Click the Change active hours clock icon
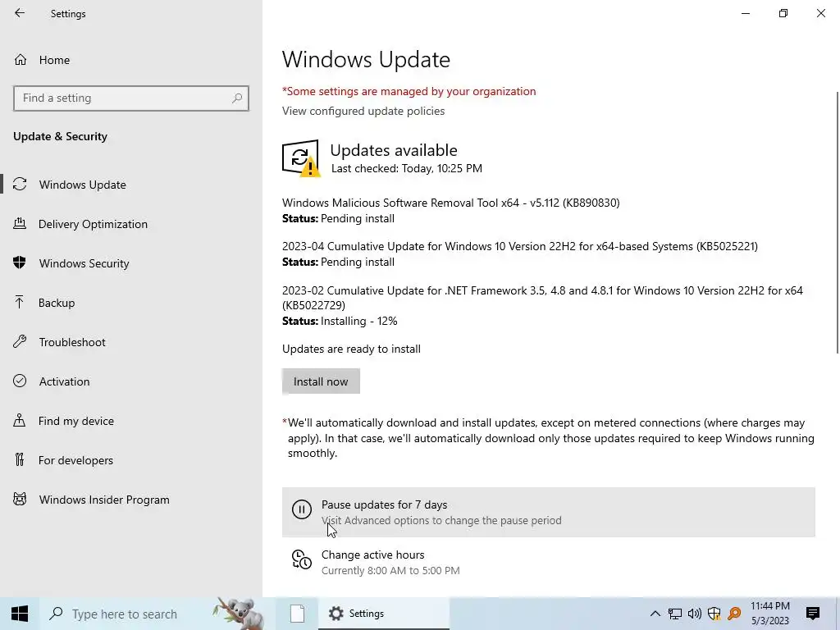 [x=302, y=559]
